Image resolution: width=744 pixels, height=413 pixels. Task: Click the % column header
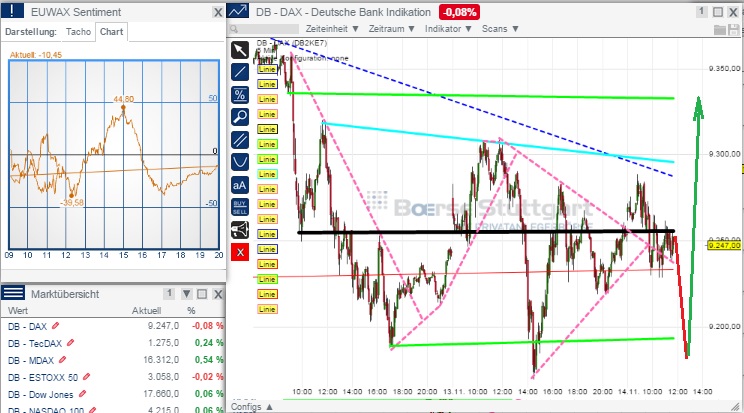pos(191,311)
